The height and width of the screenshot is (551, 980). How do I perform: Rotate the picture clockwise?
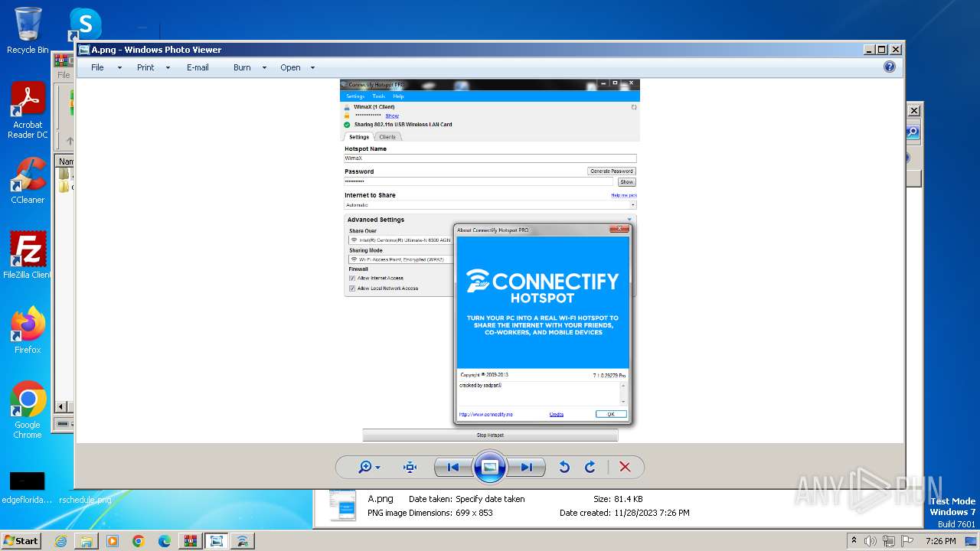coord(590,467)
